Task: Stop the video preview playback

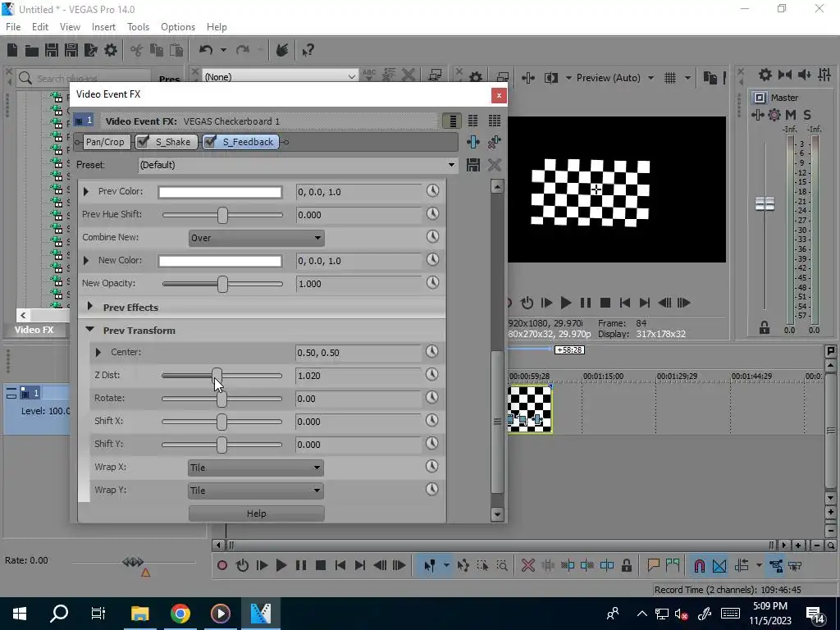Action: tap(605, 303)
